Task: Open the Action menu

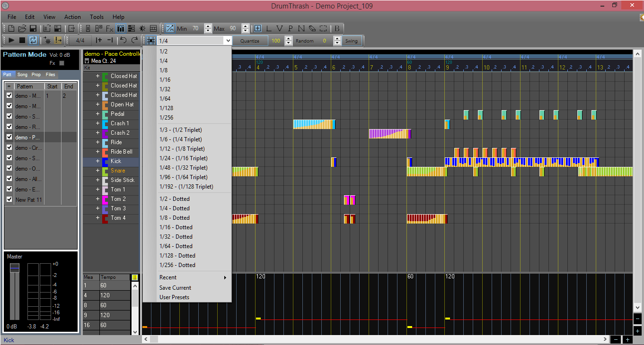Action: pos(72,17)
